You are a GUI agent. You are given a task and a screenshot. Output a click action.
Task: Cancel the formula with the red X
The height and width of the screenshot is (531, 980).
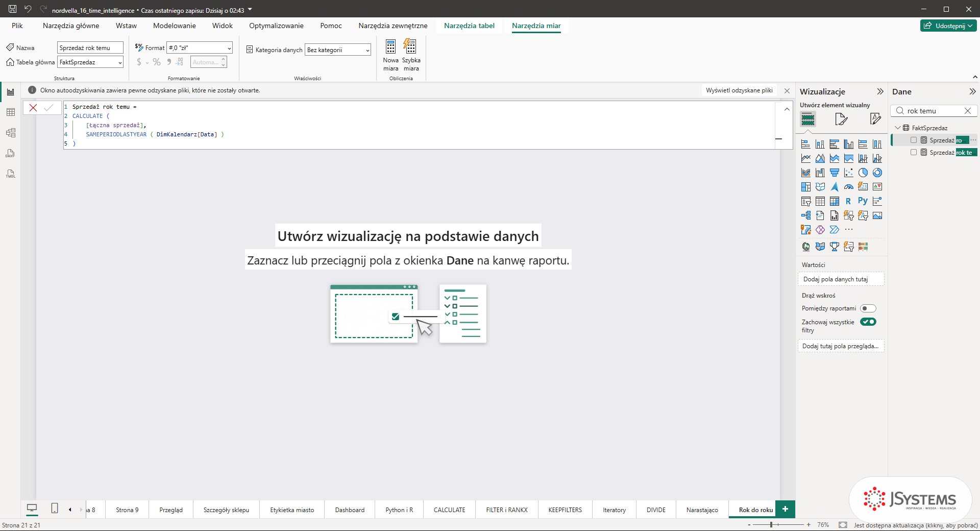[33, 108]
